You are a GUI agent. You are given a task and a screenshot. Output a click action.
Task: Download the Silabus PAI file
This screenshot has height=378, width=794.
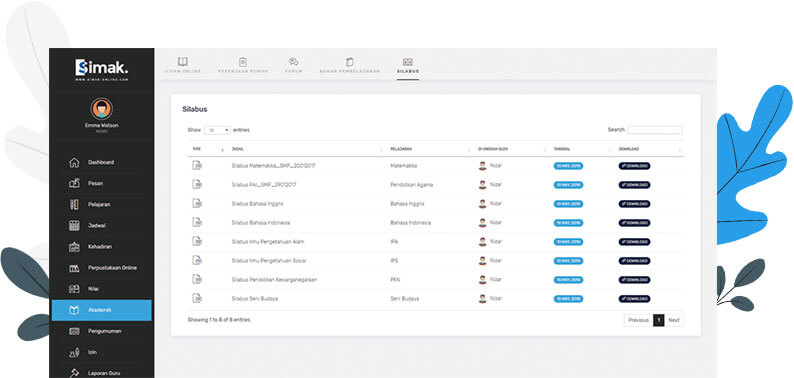(x=634, y=185)
